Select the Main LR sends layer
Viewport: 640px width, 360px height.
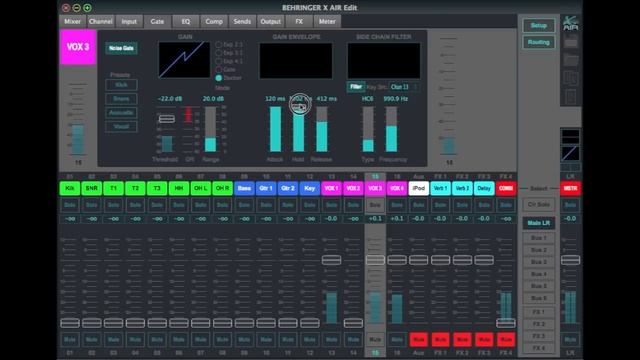click(538, 223)
